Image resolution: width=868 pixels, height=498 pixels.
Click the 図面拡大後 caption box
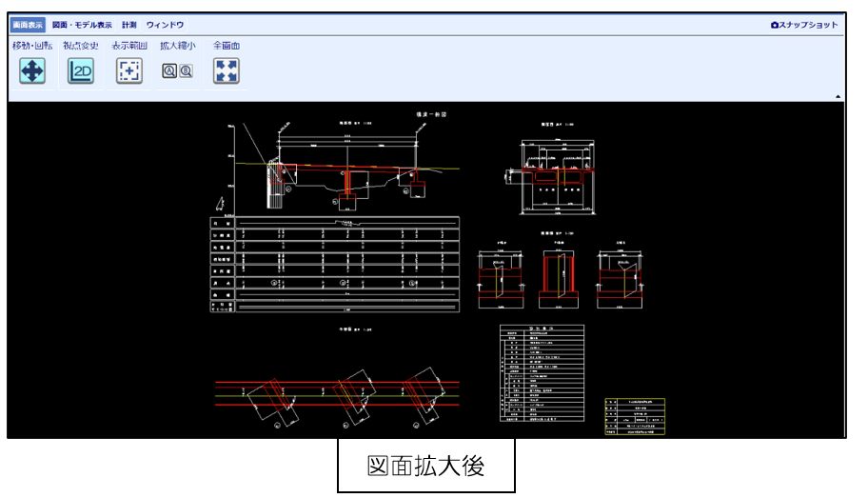click(425, 466)
